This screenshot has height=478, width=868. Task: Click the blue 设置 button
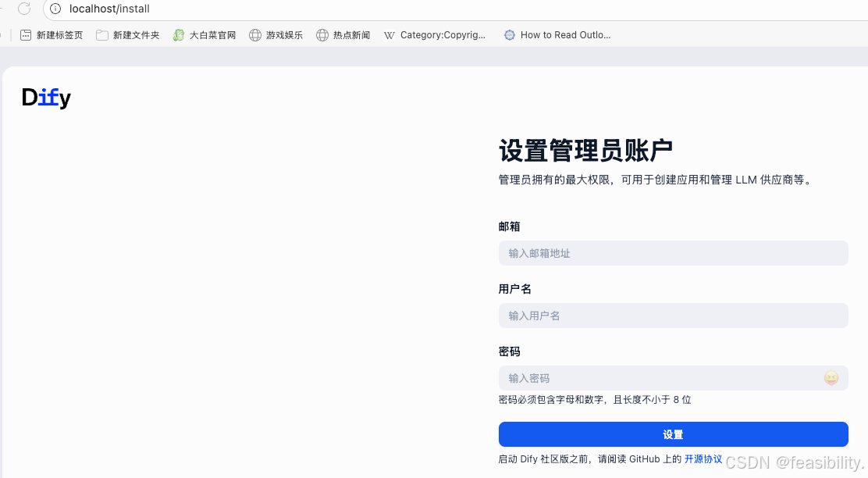(673, 434)
